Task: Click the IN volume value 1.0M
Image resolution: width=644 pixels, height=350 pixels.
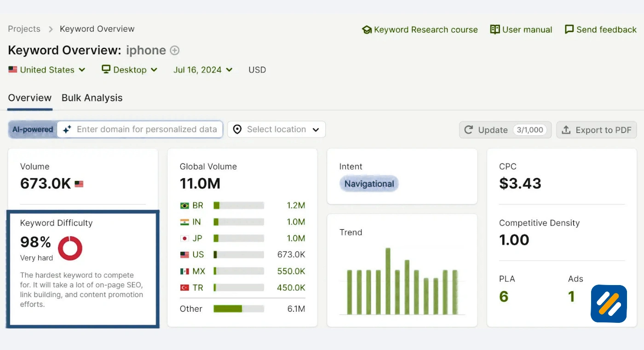Action: point(296,222)
